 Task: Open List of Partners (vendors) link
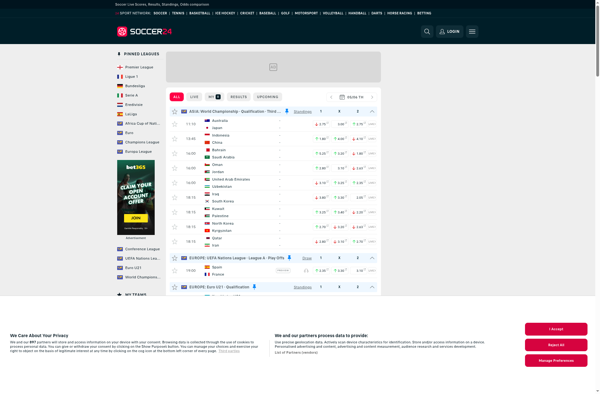296,353
